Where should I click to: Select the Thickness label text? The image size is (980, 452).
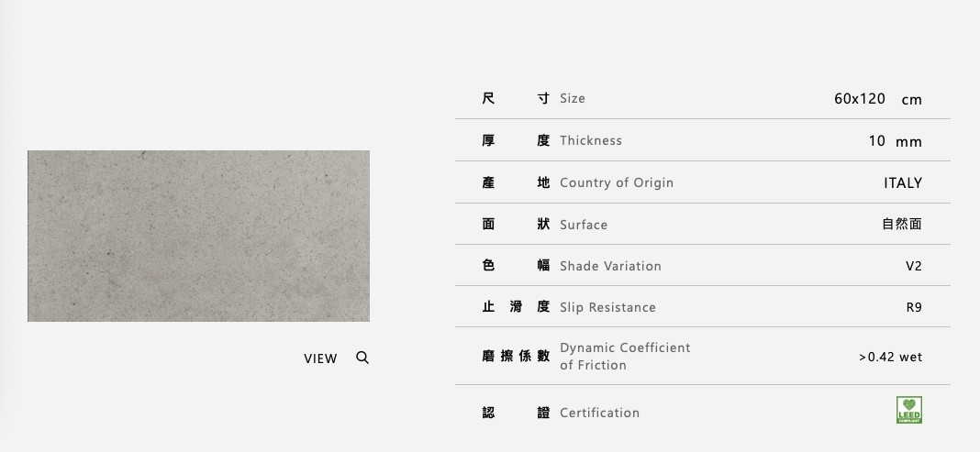coord(591,140)
